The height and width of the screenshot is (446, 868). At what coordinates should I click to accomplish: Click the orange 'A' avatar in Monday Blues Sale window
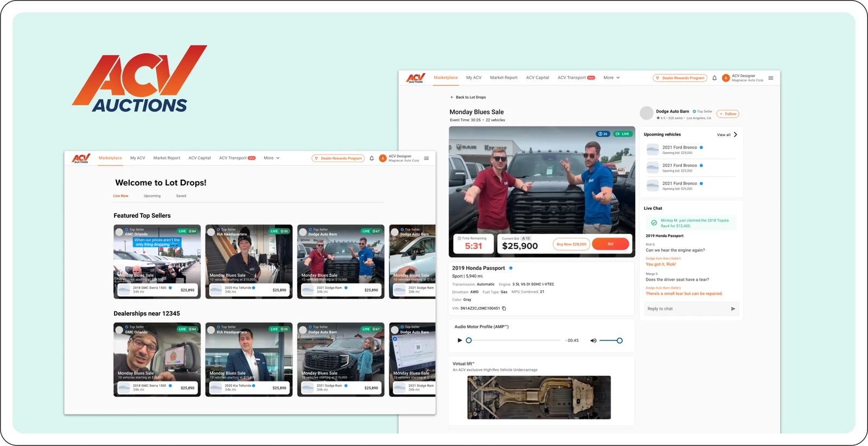pos(726,78)
